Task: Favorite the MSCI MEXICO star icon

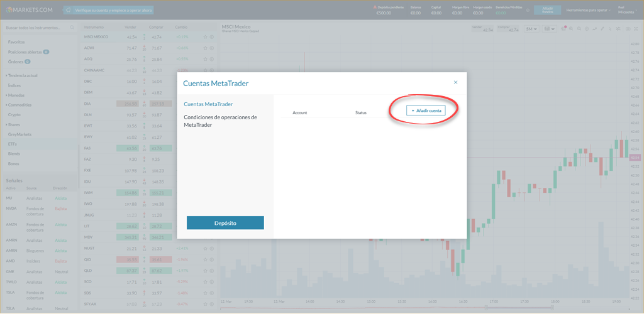Action: pyautogui.click(x=206, y=37)
